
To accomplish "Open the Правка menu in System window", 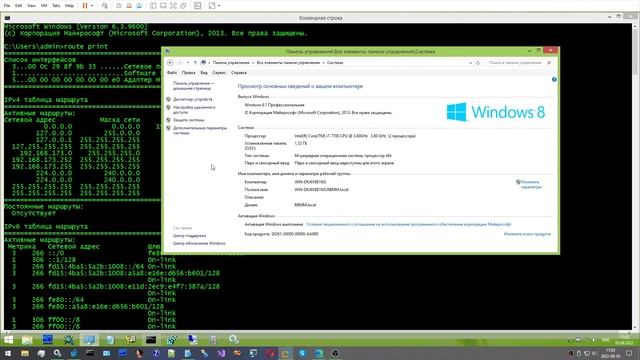I will 189,73.
